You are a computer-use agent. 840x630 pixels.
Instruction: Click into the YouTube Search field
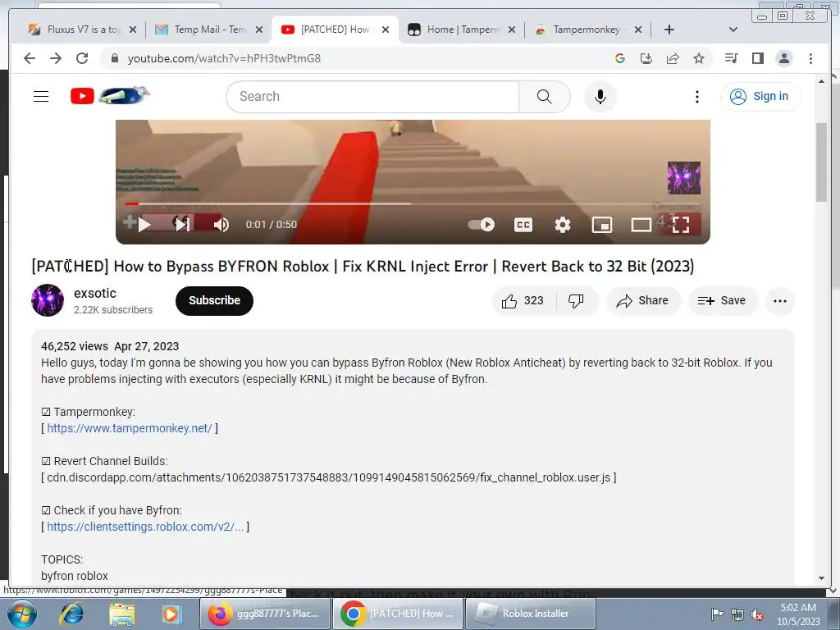tap(373, 97)
